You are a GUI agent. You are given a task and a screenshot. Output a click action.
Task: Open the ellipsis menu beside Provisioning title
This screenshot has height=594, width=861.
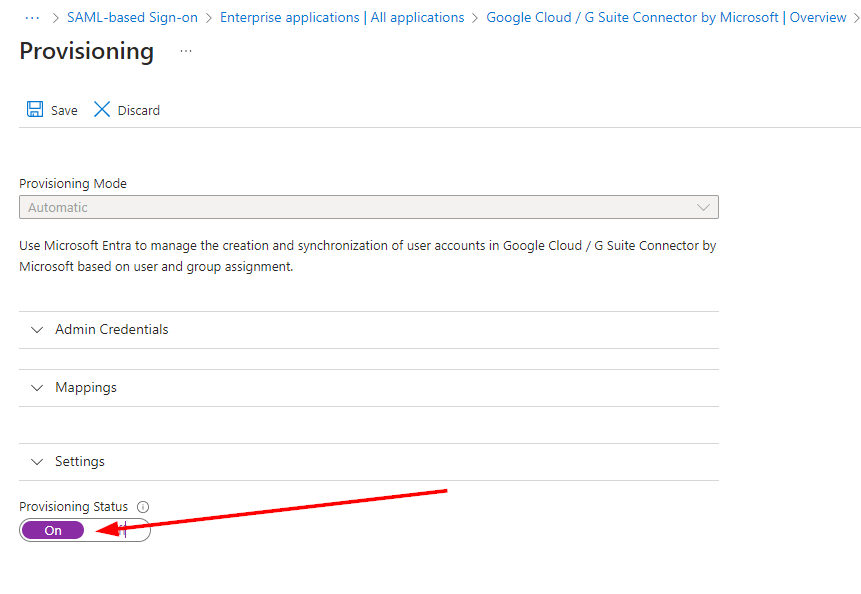coord(185,52)
